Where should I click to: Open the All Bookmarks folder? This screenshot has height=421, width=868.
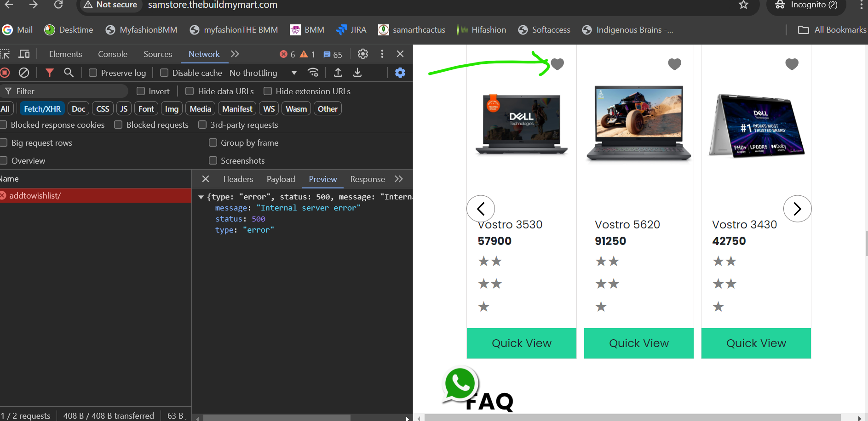832,30
